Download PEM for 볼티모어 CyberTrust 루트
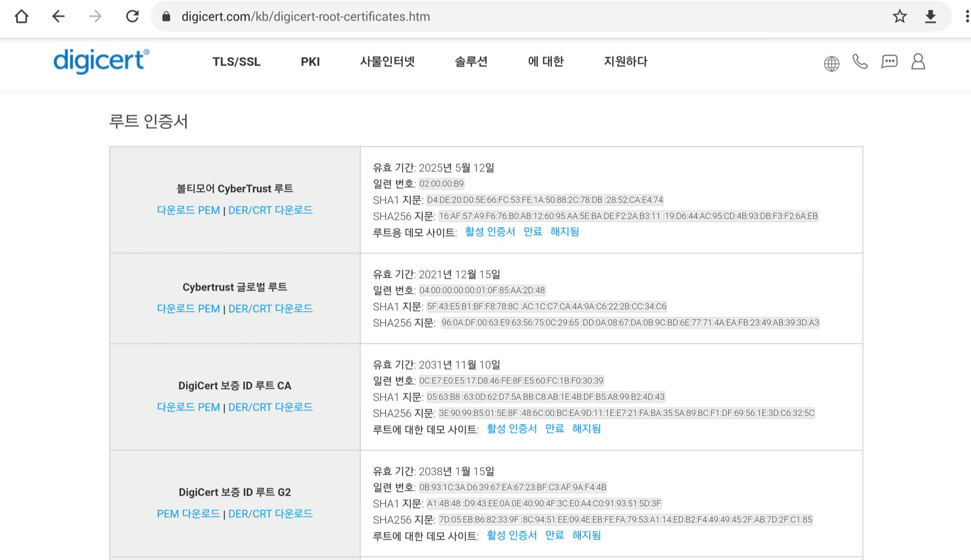This screenshot has width=971, height=560. click(188, 210)
